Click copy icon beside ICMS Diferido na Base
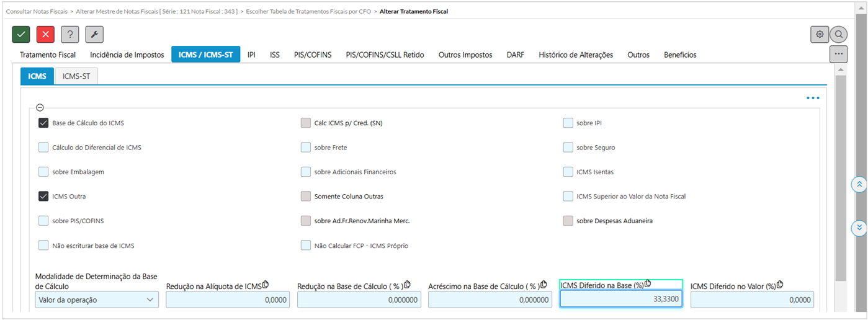This screenshot has height=320, width=868. (x=648, y=284)
